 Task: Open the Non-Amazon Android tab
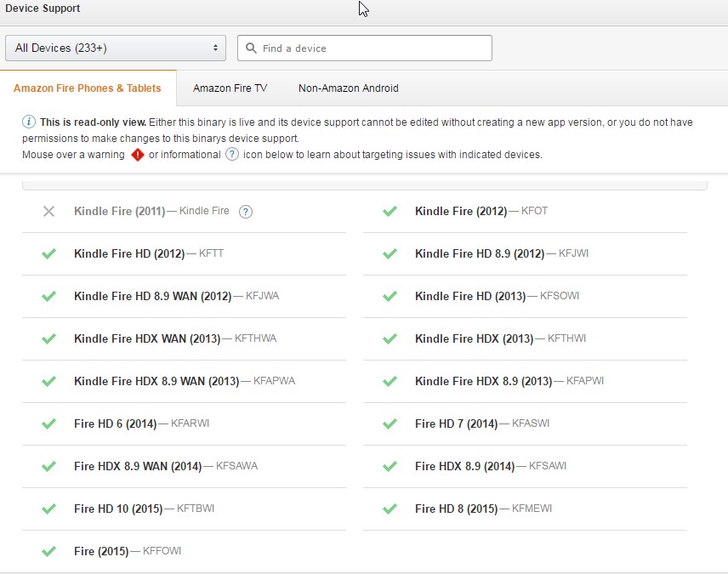click(348, 88)
